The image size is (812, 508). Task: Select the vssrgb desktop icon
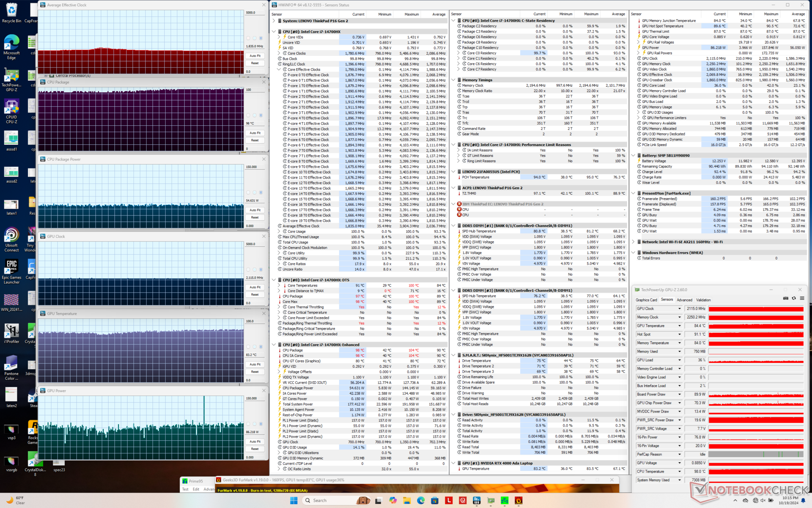(x=11, y=464)
